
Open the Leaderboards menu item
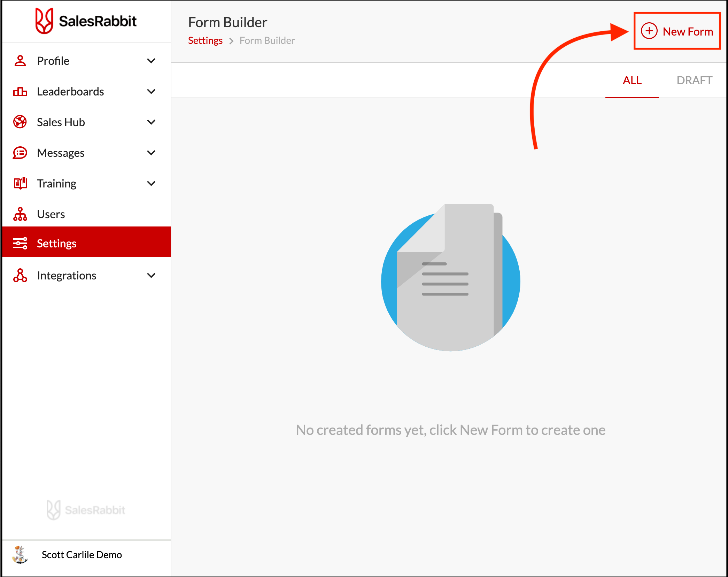click(x=86, y=91)
